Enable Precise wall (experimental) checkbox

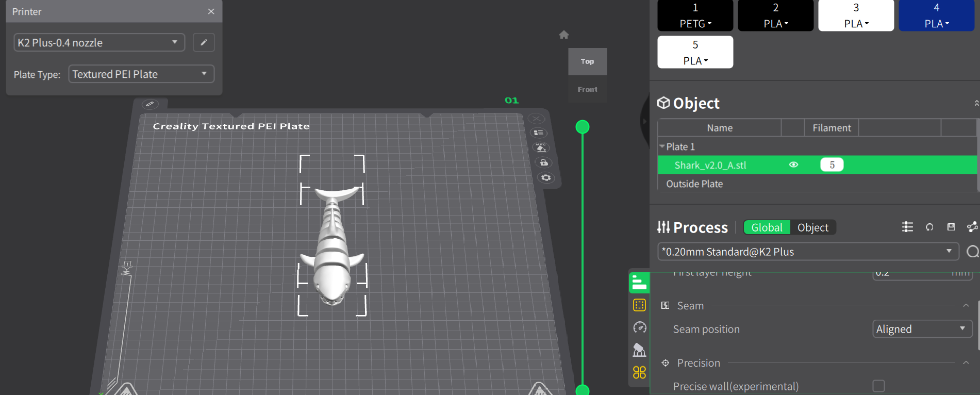tap(878, 386)
